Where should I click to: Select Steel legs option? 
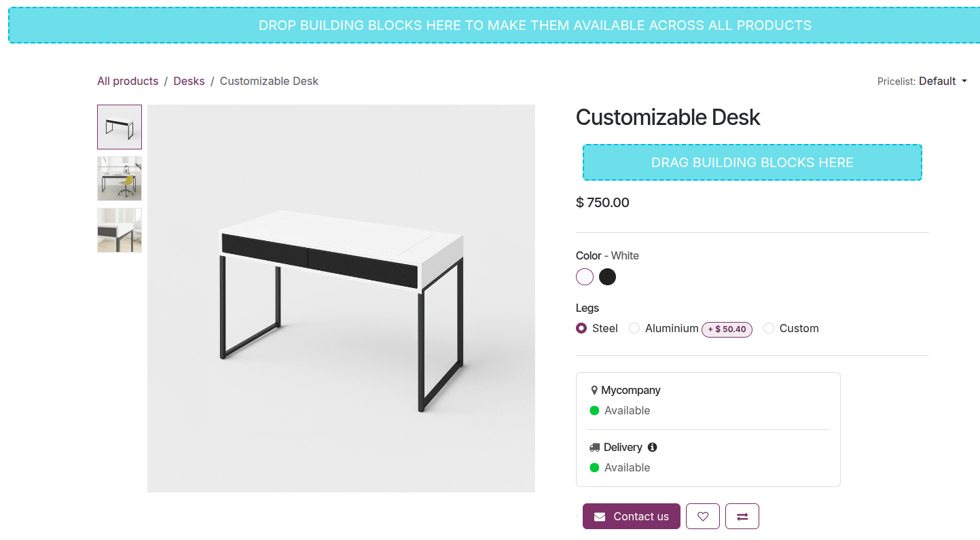581,328
